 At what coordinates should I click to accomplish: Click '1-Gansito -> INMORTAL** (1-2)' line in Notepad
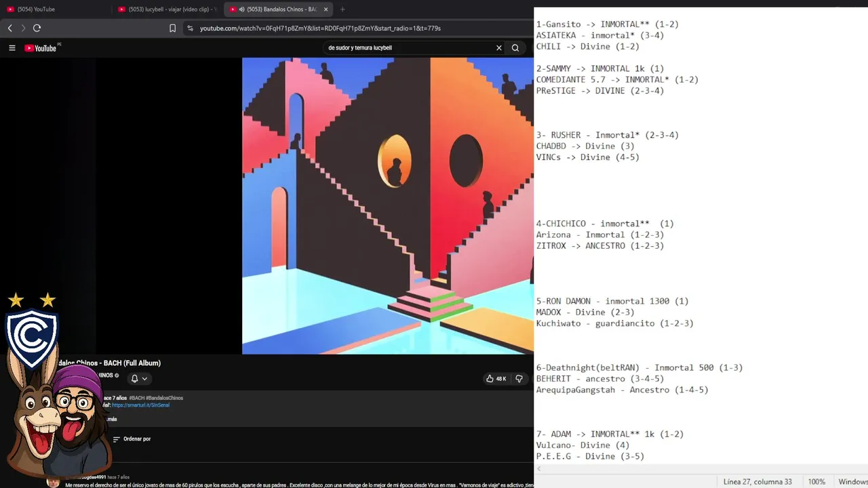click(607, 24)
